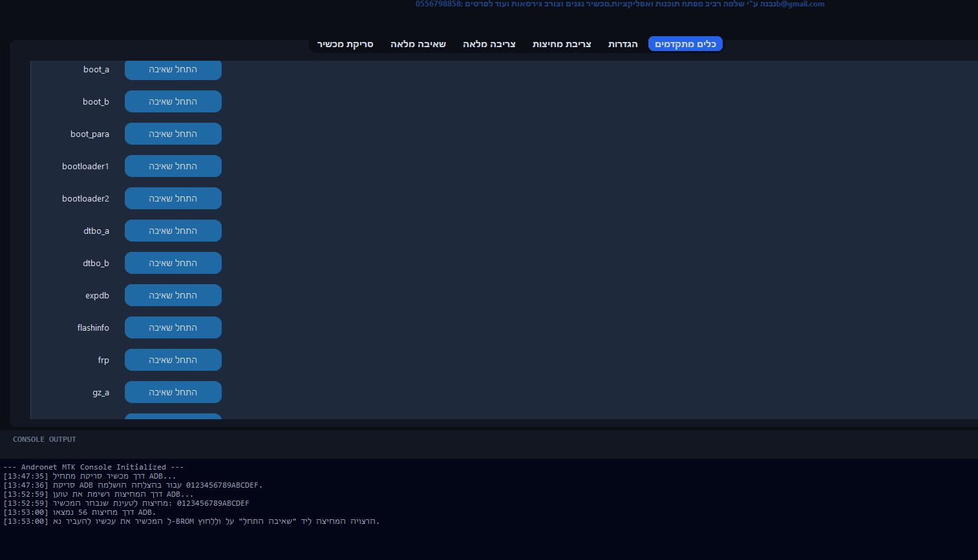Switch to the שאיבה מלאה tab
978x560 pixels.
pyautogui.click(x=418, y=44)
